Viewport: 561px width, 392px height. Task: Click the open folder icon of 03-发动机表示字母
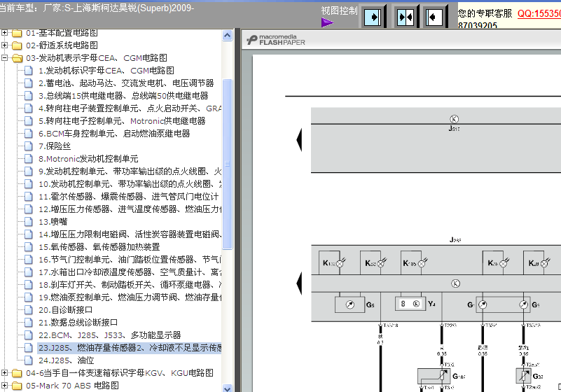(x=17, y=58)
